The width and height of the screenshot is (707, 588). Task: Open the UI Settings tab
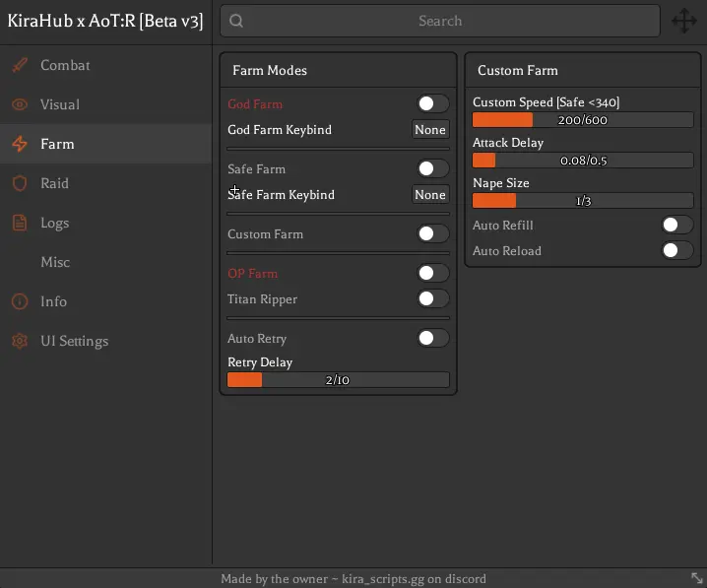[106, 341]
